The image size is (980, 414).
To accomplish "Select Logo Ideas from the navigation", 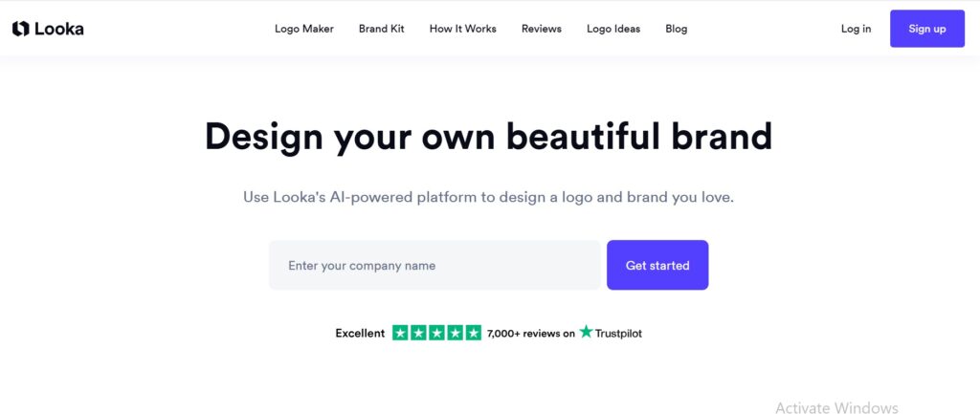I will 613,29.
